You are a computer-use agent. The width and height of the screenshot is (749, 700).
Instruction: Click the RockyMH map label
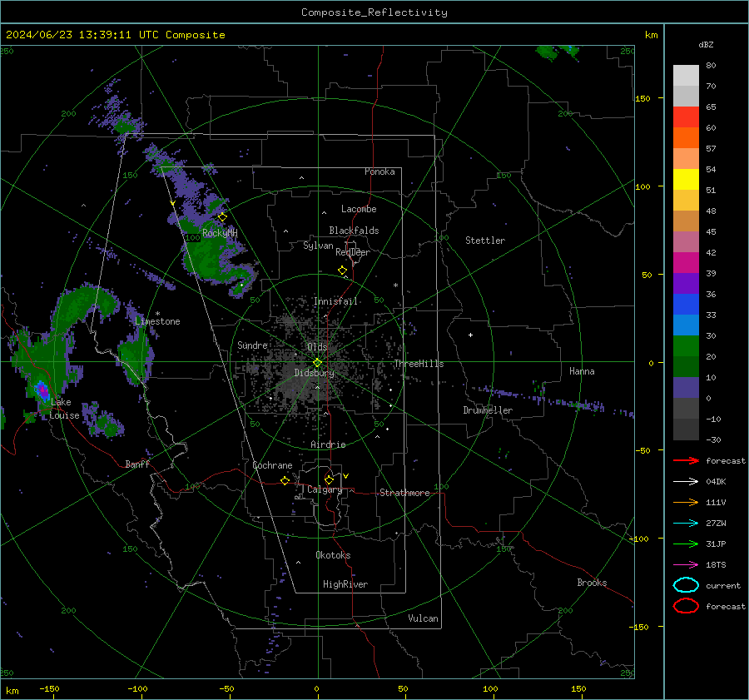click(x=220, y=233)
